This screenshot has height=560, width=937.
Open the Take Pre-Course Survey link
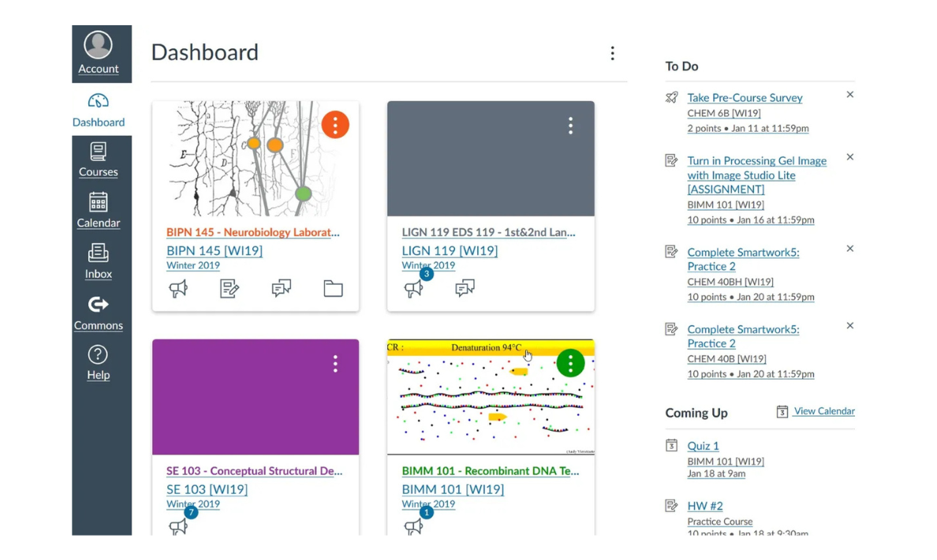[745, 98]
